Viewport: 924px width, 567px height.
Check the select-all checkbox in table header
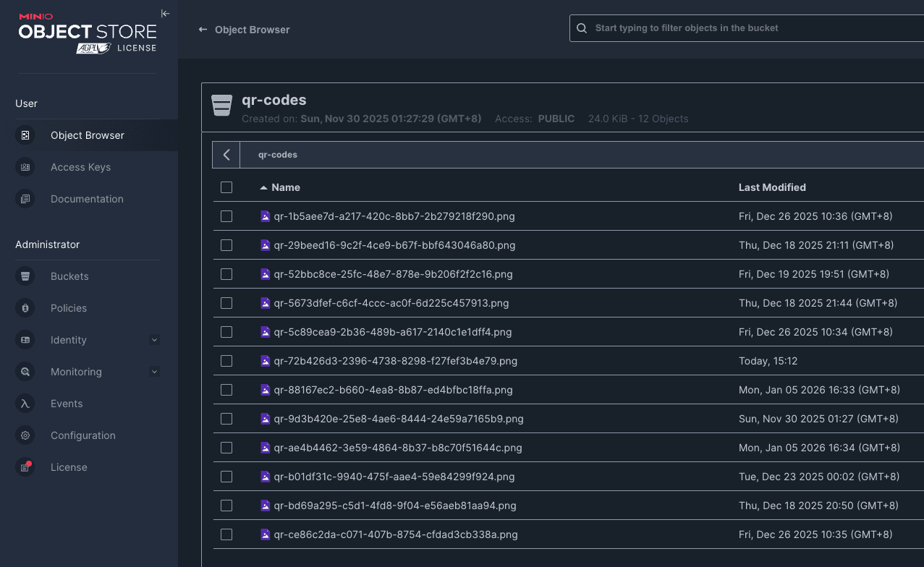coord(226,187)
